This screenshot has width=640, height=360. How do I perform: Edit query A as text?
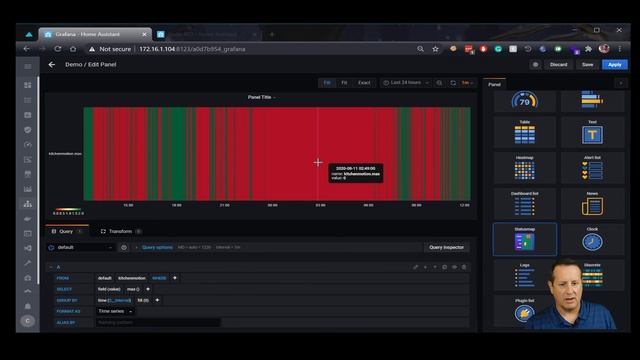tap(415, 267)
